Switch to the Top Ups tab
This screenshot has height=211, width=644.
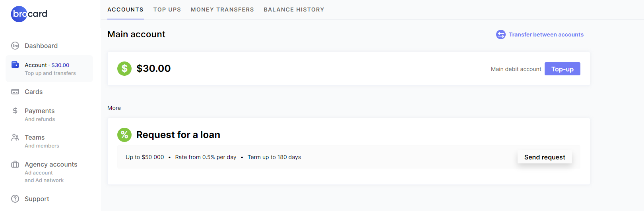pos(167,10)
